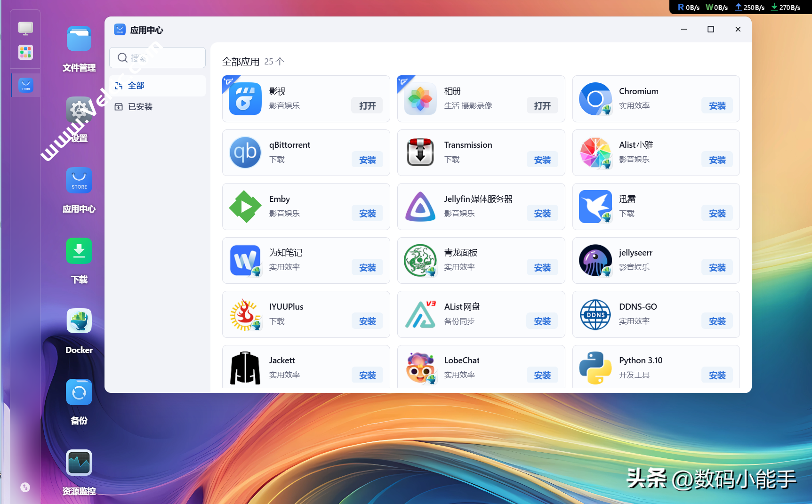Install 迅雷 with the 安装 button
Image resolution: width=812 pixels, height=504 pixels.
717,214
